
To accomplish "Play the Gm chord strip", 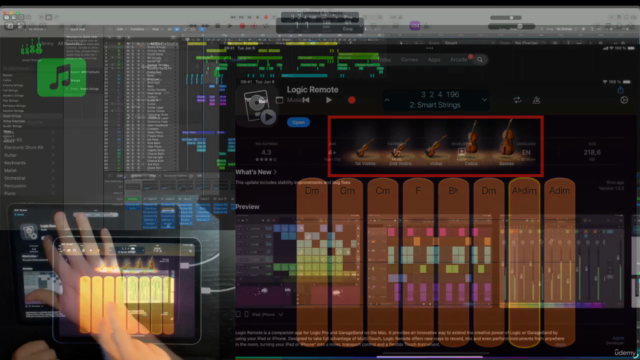I will pyautogui.click(x=347, y=262).
